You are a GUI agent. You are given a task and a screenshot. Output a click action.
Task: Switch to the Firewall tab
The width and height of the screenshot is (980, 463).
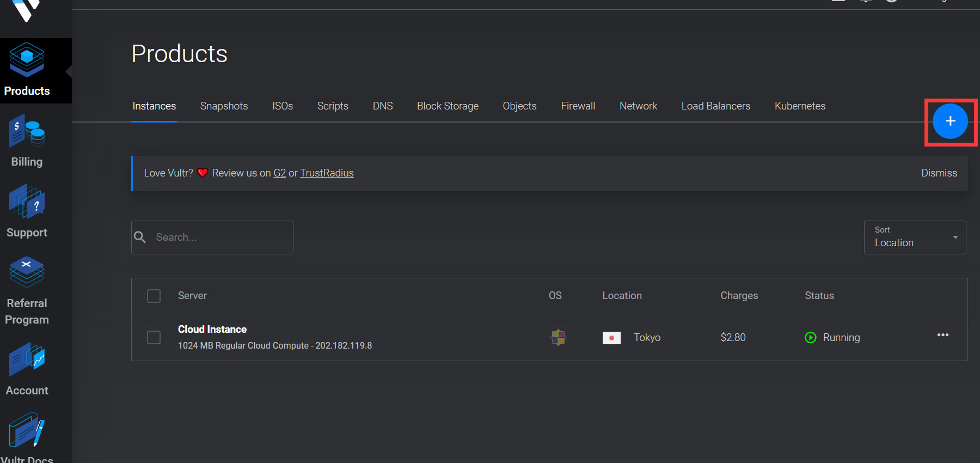click(578, 106)
